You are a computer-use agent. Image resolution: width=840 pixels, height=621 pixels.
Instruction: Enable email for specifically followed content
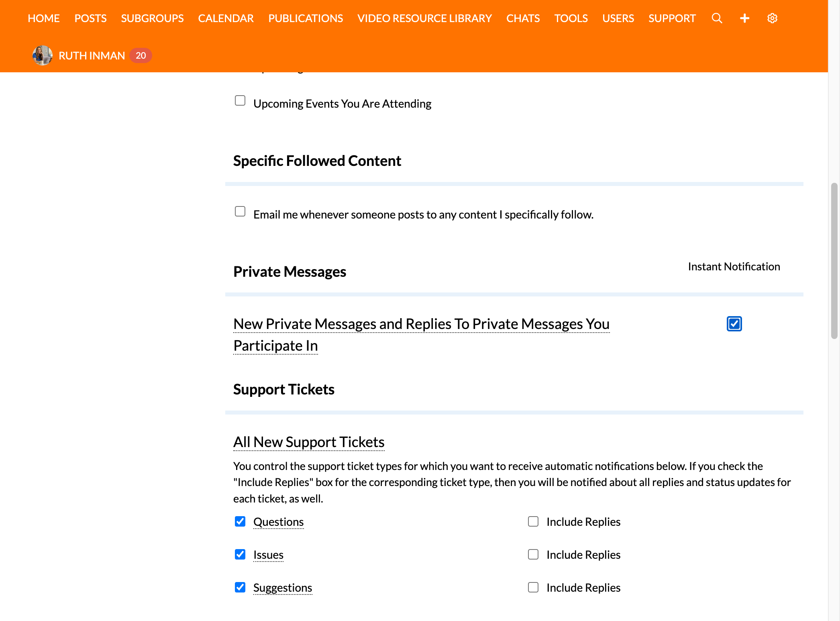click(x=240, y=211)
